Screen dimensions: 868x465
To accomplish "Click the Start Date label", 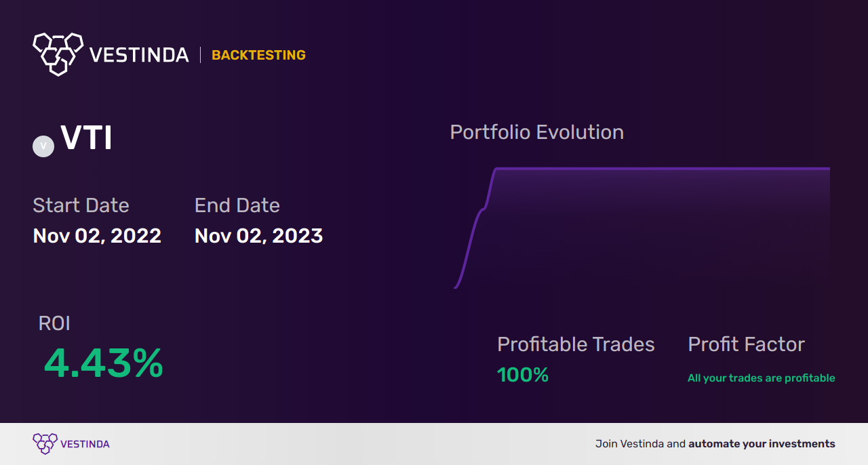I will pos(81,205).
